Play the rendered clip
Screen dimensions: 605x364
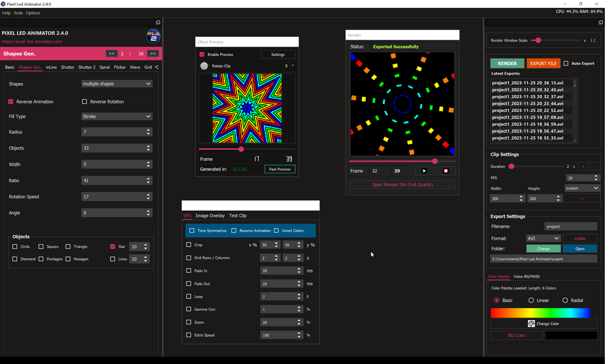pyautogui.click(x=424, y=171)
